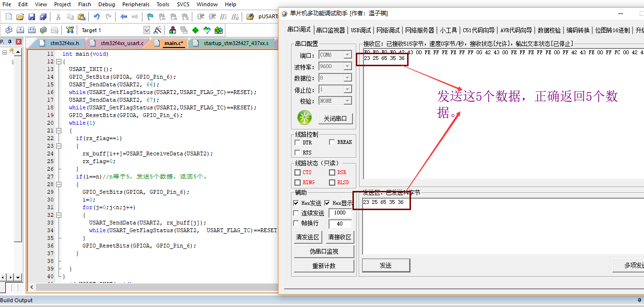
Task: Open batch build icon
Action: pos(43,30)
